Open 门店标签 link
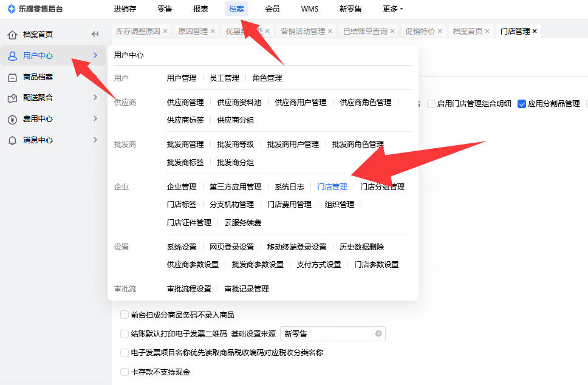This screenshot has width=588, height=385. point(182,204)
